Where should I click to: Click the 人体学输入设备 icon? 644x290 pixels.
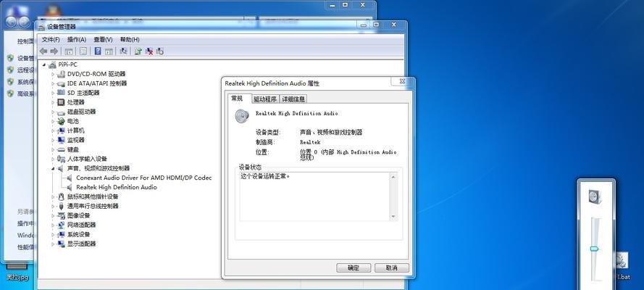click(61, 159)
